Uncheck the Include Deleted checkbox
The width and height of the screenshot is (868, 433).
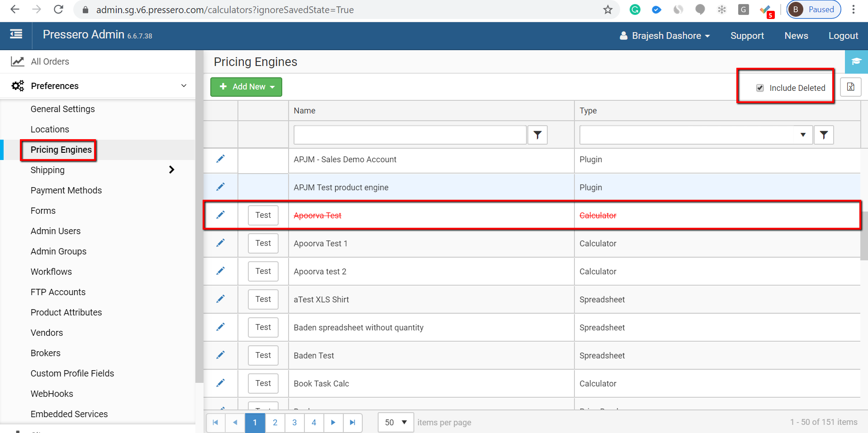(760, 88)
